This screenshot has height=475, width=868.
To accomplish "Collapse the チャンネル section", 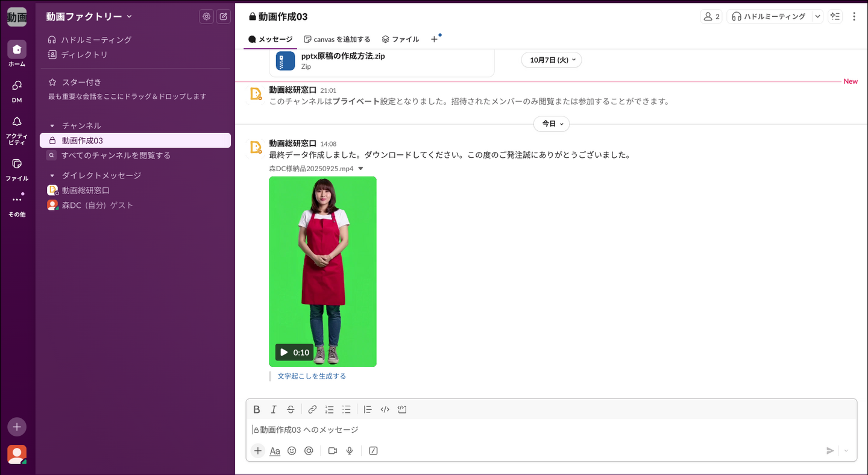I will [52, 126].
